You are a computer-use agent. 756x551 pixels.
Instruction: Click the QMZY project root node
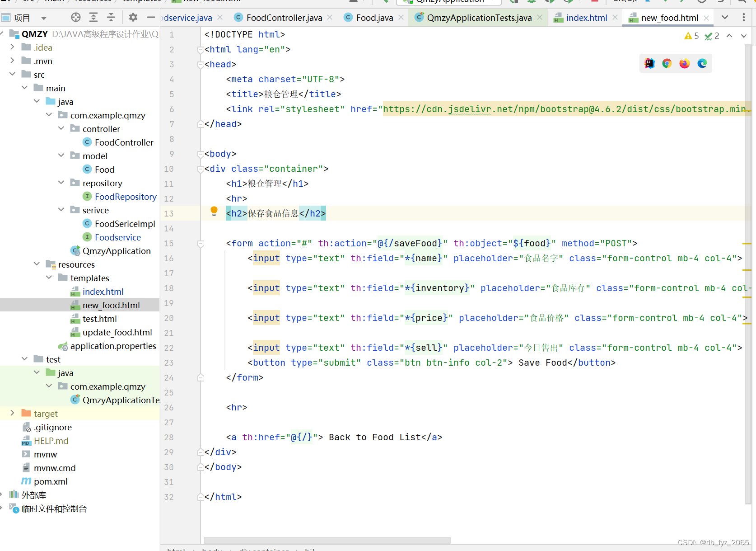point(35,34)
